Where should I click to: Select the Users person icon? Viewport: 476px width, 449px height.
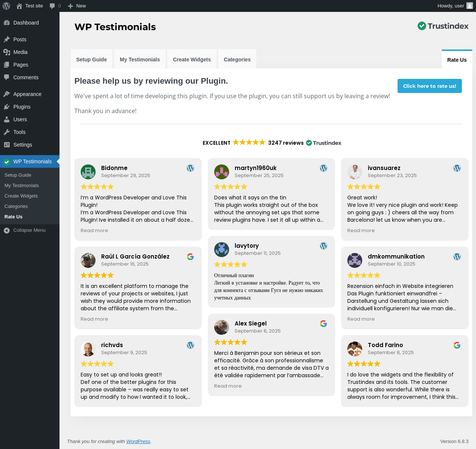[x=7, y=119]
